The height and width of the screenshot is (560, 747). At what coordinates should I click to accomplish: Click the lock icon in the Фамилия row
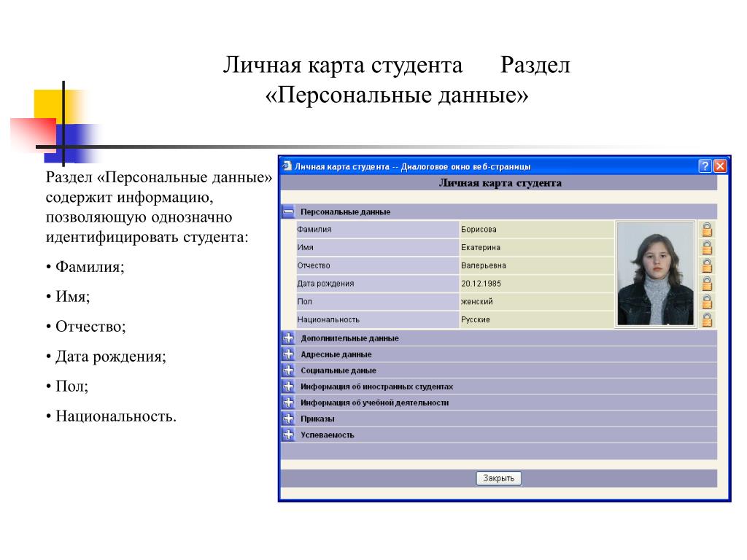(x=707, y=230)
